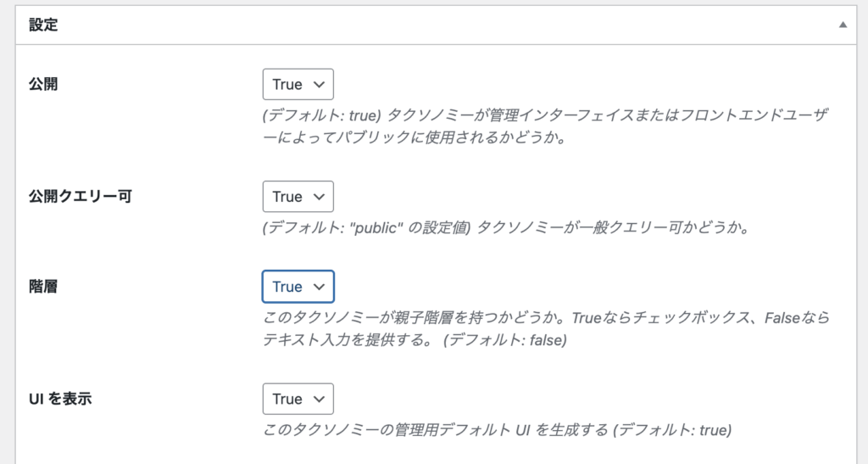Click the 公開 field label
This screenshot has width=868, height=464.
click(43, 85)
